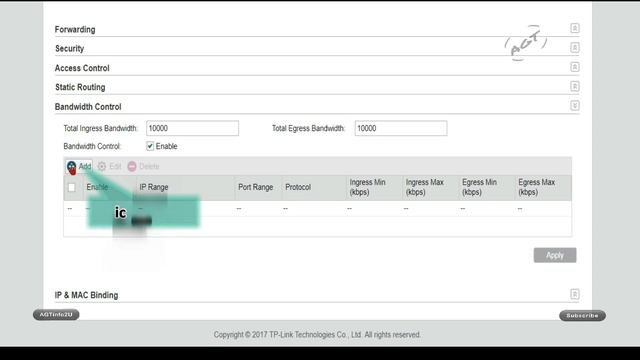Tick the select-all checkbox in table header
Image resolution: width=640 pixels, height=360 pixels.
72,187
